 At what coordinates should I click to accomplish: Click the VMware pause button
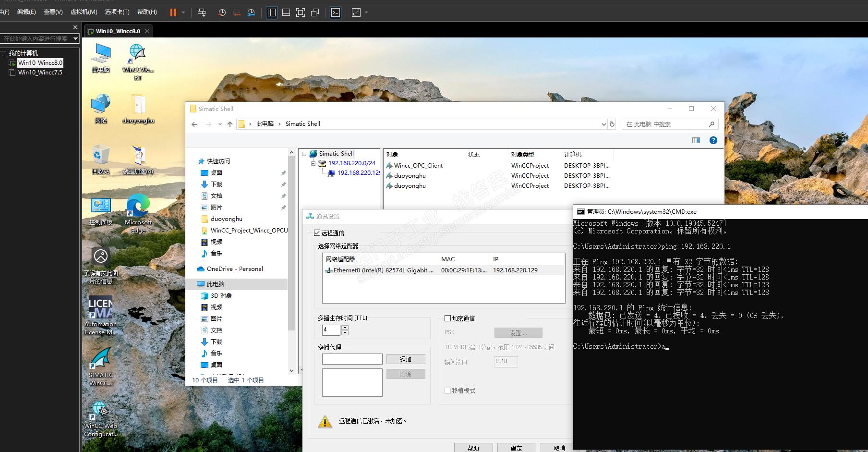click(173, 12)
